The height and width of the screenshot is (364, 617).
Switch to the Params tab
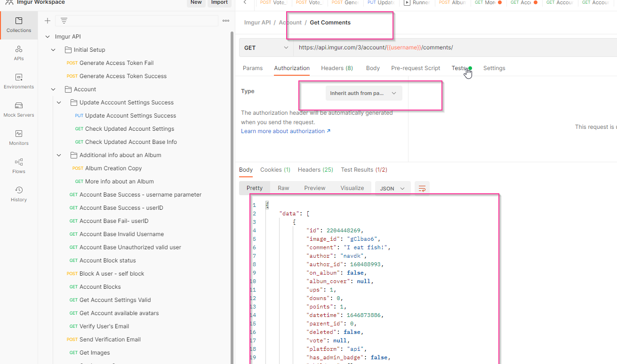[x=253, y=68]
